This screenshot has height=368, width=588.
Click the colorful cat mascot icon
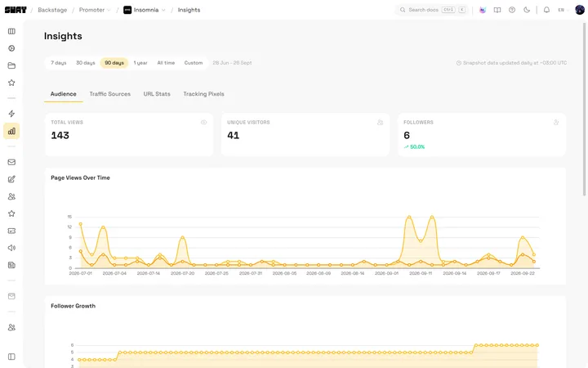tap(483, 10)
